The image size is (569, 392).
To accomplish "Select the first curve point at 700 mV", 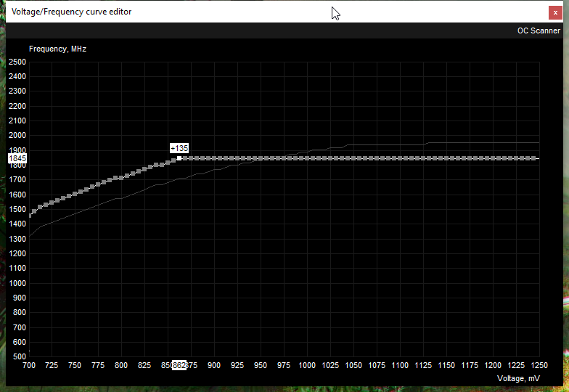I will (30, 216).
